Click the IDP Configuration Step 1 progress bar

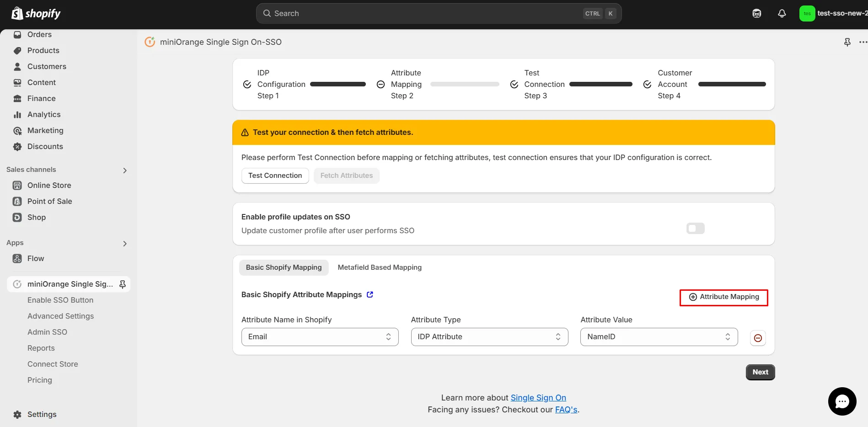(338, 84)
